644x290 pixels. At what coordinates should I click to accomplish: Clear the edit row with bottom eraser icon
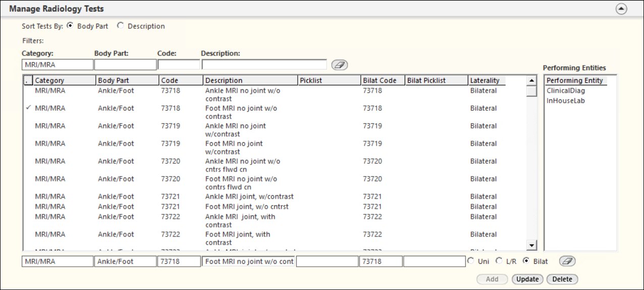click(567, 261)
